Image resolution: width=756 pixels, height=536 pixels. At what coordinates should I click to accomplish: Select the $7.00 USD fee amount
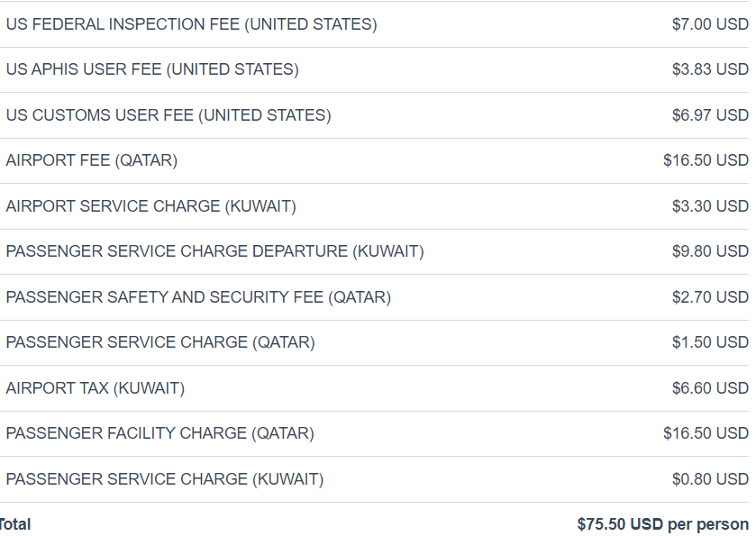tap(710, 24)
